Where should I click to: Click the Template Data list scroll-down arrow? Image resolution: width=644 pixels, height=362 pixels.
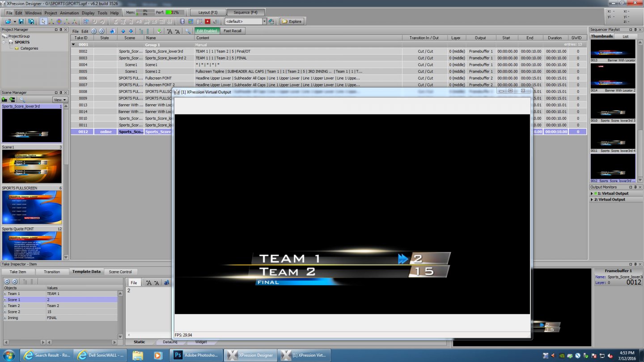tap(120, 337)
